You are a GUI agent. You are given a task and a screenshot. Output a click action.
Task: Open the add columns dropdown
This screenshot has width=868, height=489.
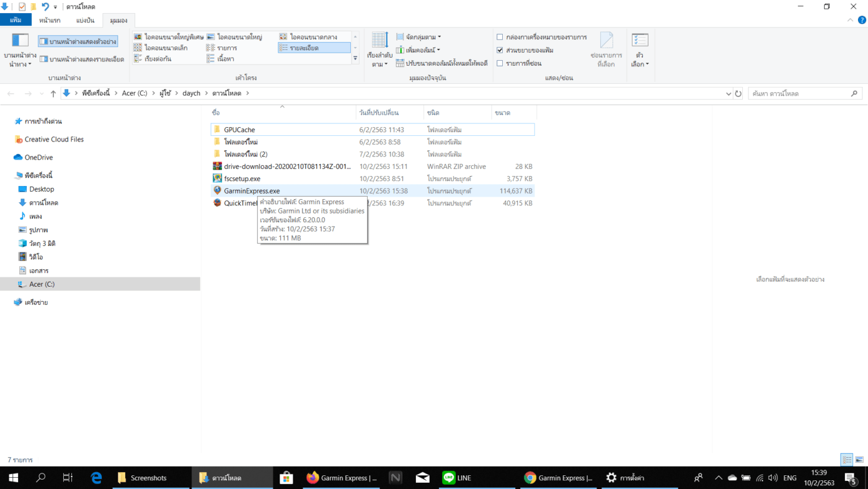coord(418,50)
